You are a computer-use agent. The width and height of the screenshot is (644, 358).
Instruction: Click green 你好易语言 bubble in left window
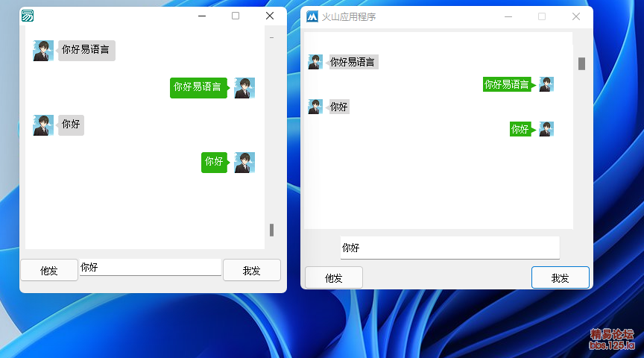coord(198,87)
